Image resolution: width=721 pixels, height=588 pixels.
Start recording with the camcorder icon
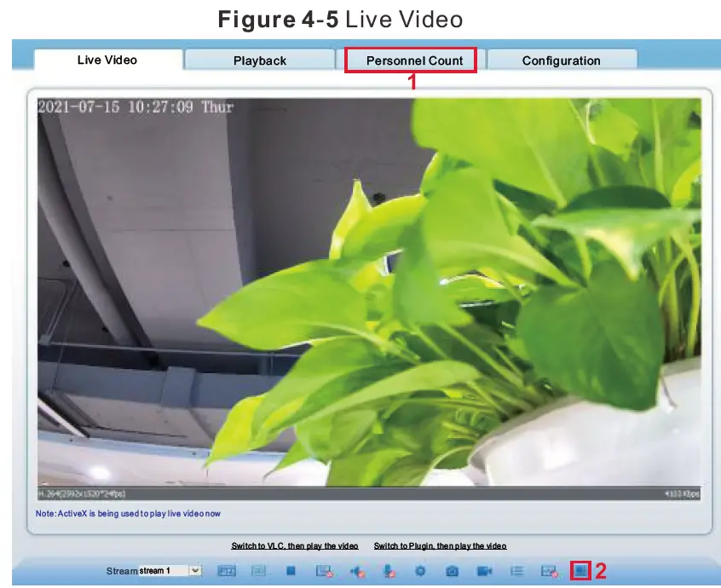pos(486,569)
